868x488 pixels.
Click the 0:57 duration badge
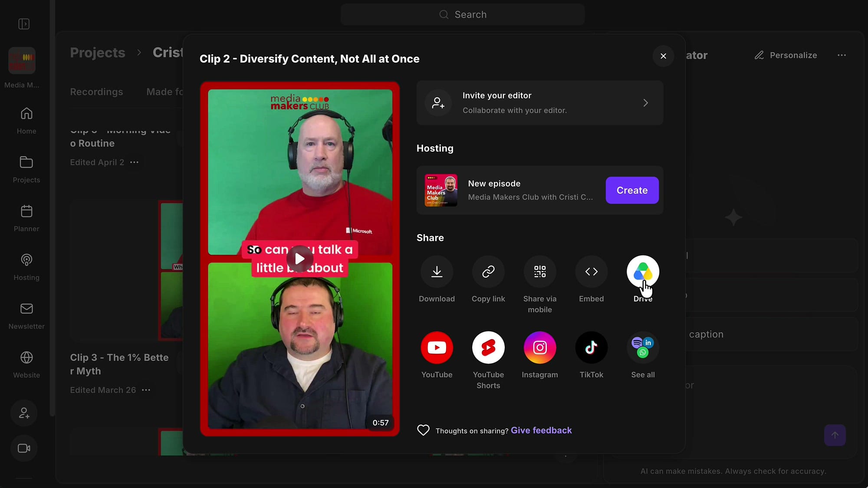click(x=380, y=422)
